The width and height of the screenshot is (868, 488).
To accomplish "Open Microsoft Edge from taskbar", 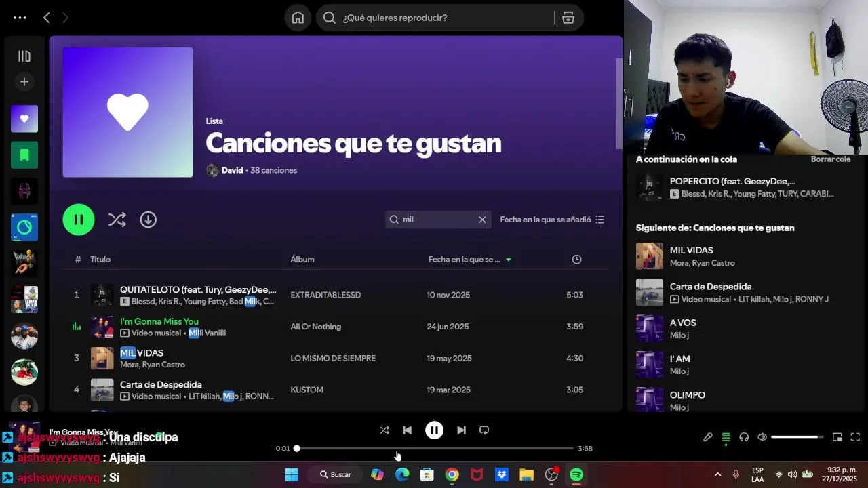I will (x=402, y=474).
